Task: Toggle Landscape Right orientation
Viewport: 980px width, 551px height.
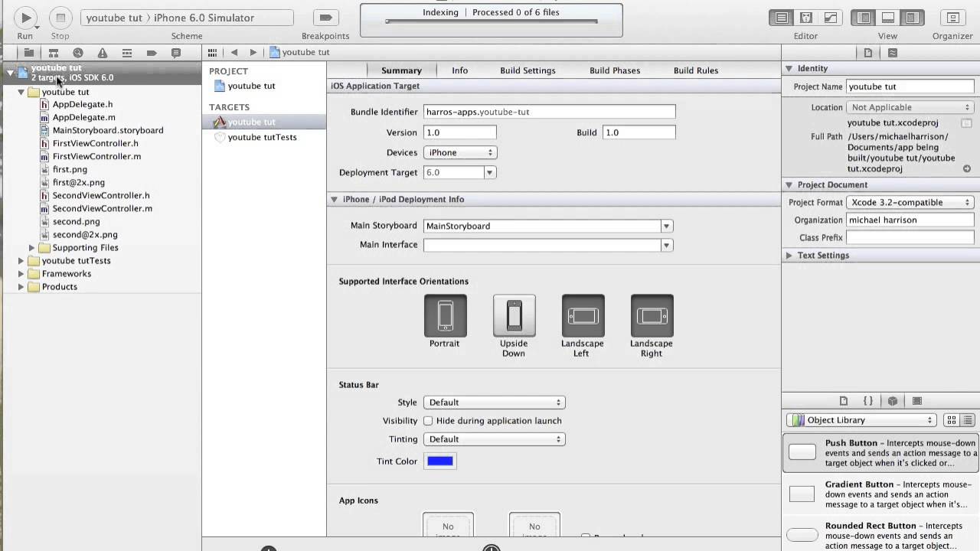Action: click(652, 315)
